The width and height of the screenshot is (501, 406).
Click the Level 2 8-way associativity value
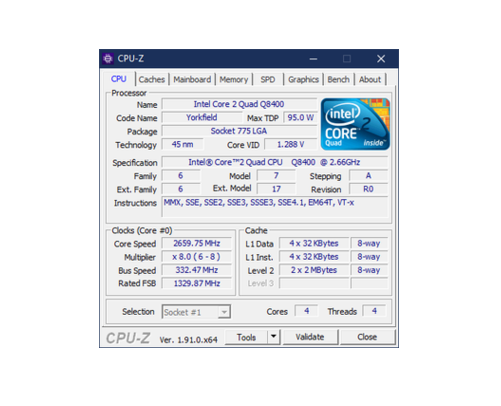[x=369, y=270]
